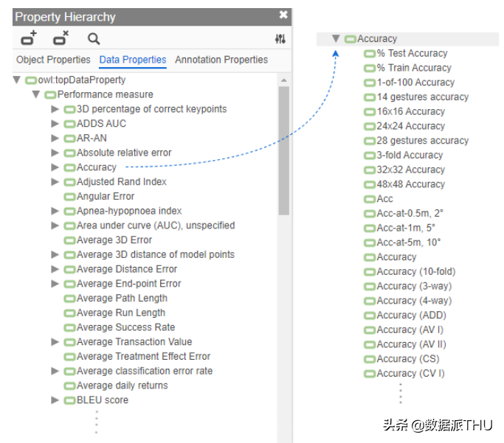Click the add property icon
The height and width of the screenshot is (443, 504).
tap(29, 39)
